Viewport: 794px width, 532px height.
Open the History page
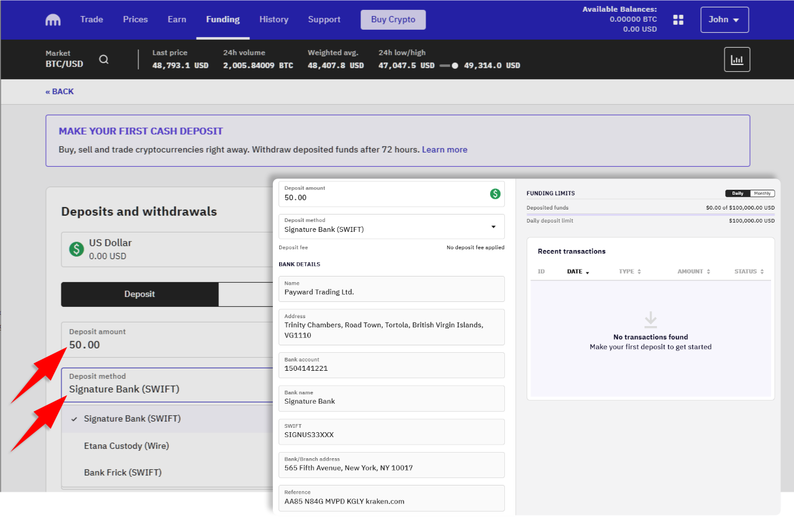click(274, 19)
